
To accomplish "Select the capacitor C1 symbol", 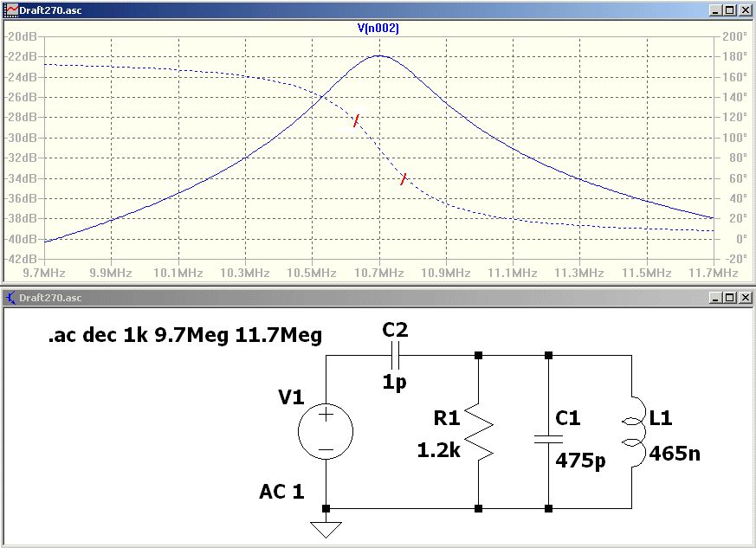I will click(x=549, y=439).
